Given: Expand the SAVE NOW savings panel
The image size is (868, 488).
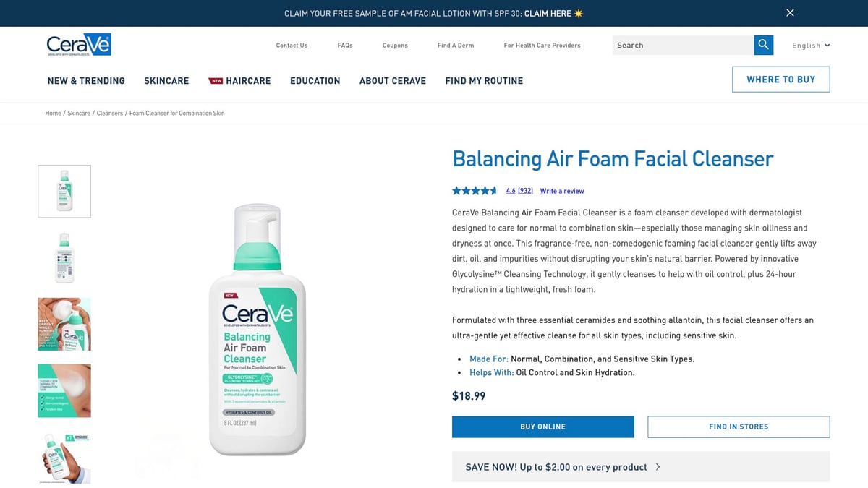Looking at the screenshot, I should tap(640, 467).
